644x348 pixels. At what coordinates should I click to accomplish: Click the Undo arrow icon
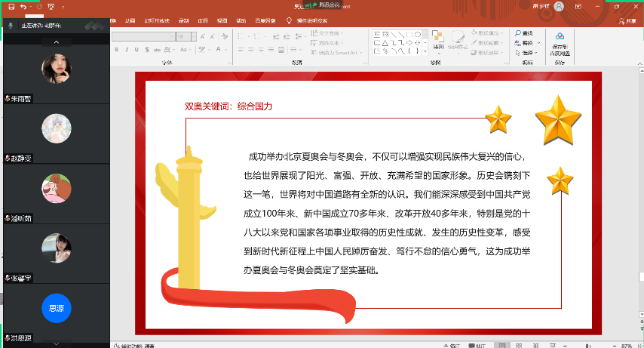click(23, 6)
